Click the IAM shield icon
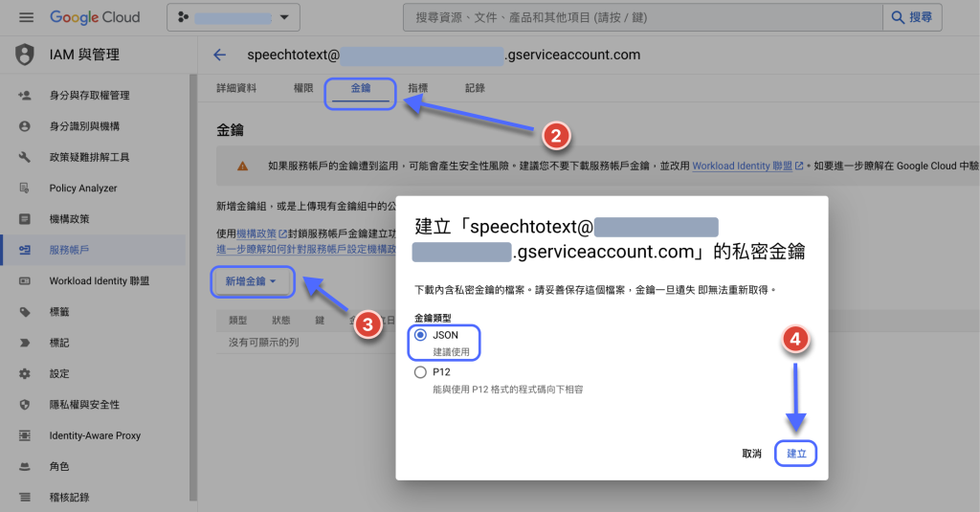 24,55
